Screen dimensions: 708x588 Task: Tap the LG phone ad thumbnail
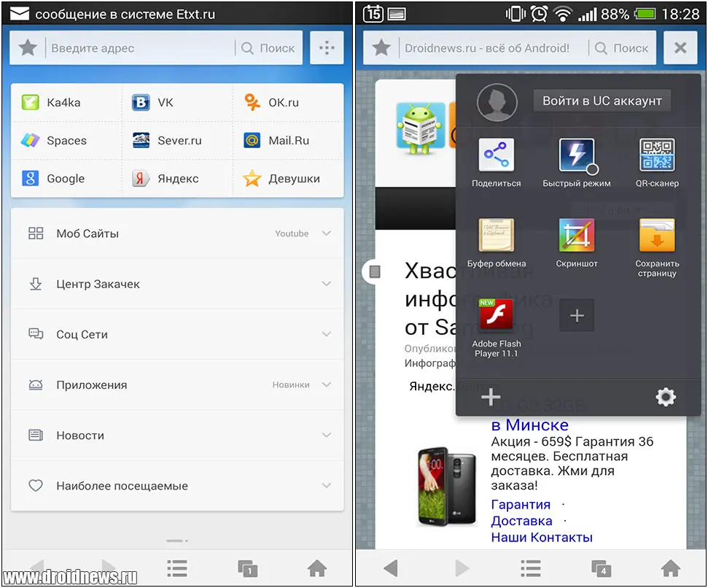click(x=446, y=487)
